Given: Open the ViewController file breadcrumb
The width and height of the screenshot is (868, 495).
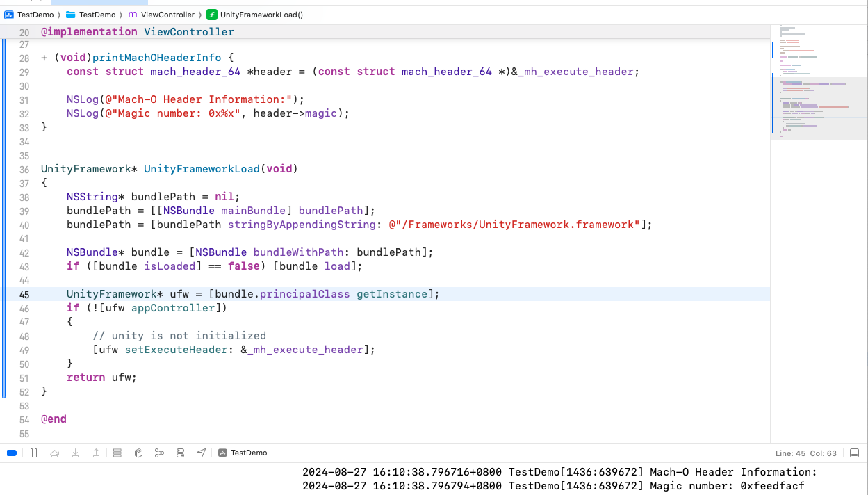Looking at the screenshot, I should tap(167, 15).
